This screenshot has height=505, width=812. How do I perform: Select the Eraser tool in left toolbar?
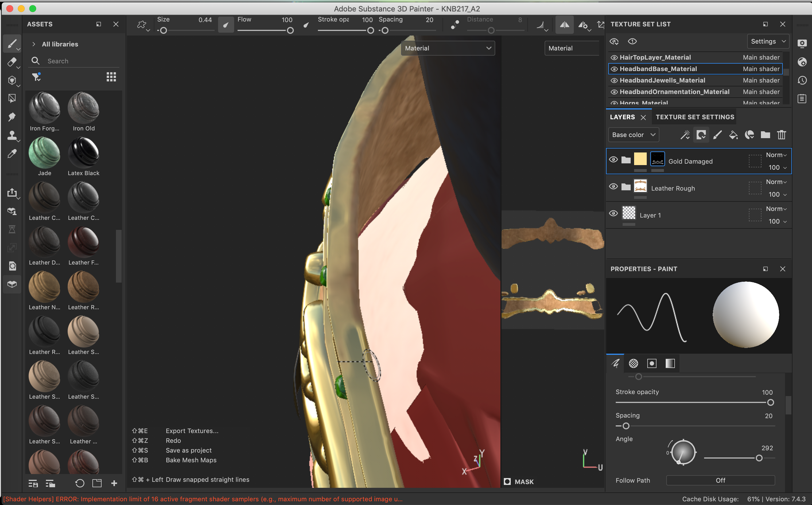coord(11,62)
